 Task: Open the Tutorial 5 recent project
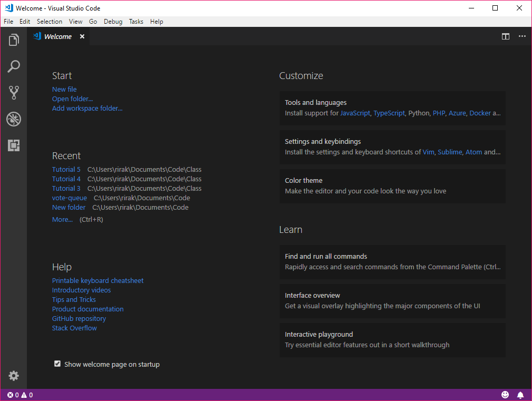[66, 169]
